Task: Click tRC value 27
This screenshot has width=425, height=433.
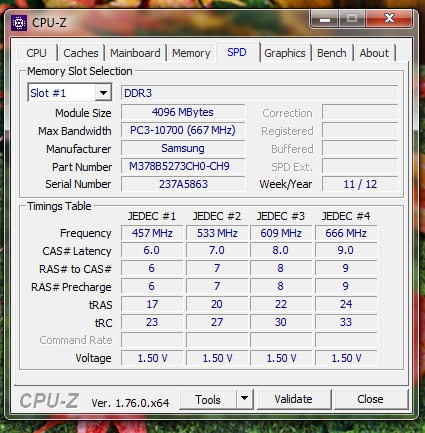Action: click(217, 322)
